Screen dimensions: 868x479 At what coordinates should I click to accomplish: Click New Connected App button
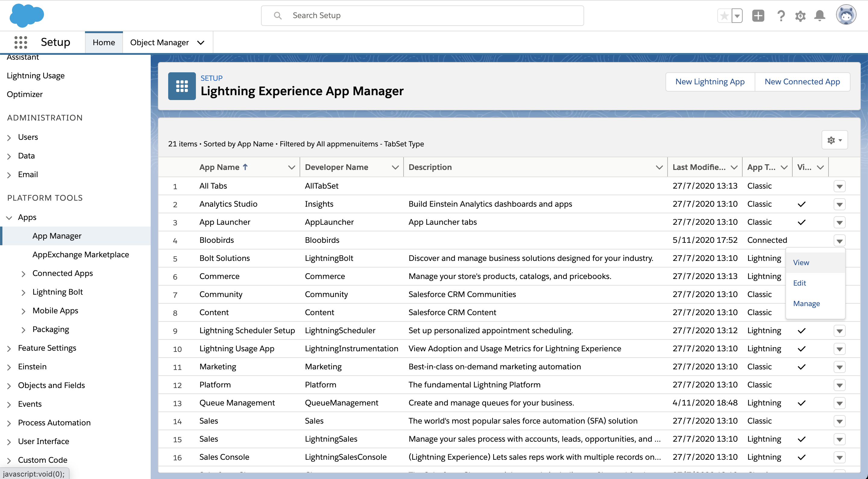pos(802,82)
